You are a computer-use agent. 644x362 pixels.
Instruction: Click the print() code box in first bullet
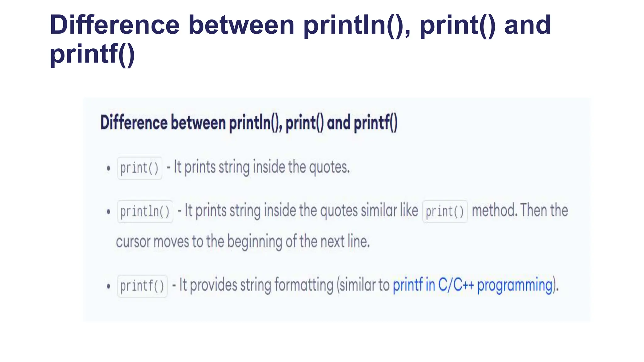[x=140, y=168]
